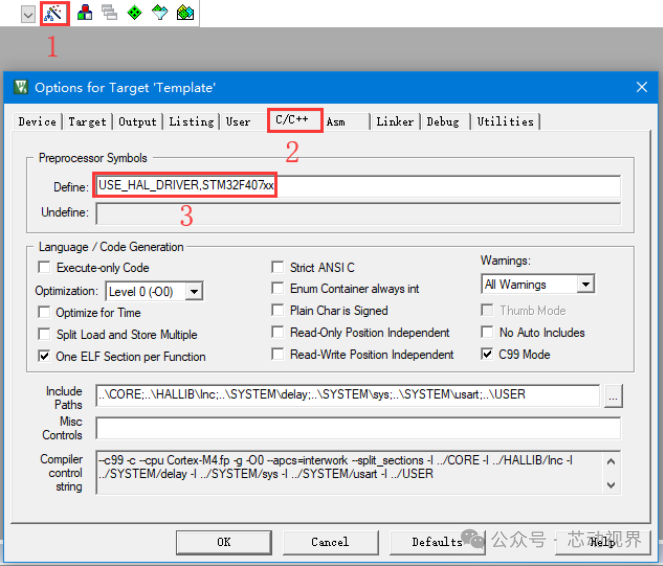663x566 pixels.
Task: Click the Select Software Packs icon
Action: [185, 13]
